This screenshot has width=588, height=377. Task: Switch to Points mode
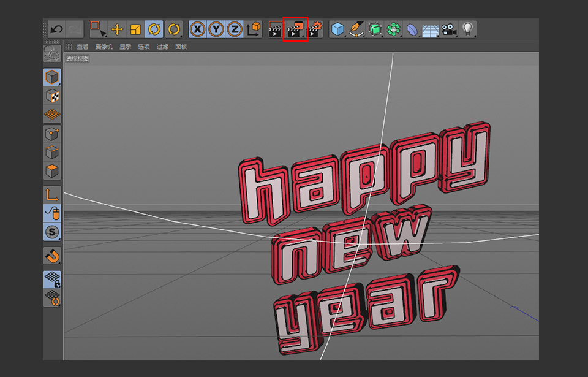point(52,134)
